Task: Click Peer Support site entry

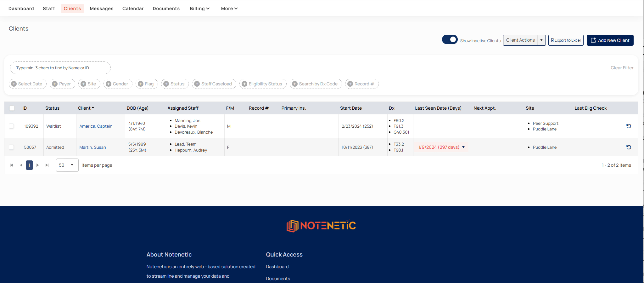Action: pyautogui.click(x=546, y=123)
